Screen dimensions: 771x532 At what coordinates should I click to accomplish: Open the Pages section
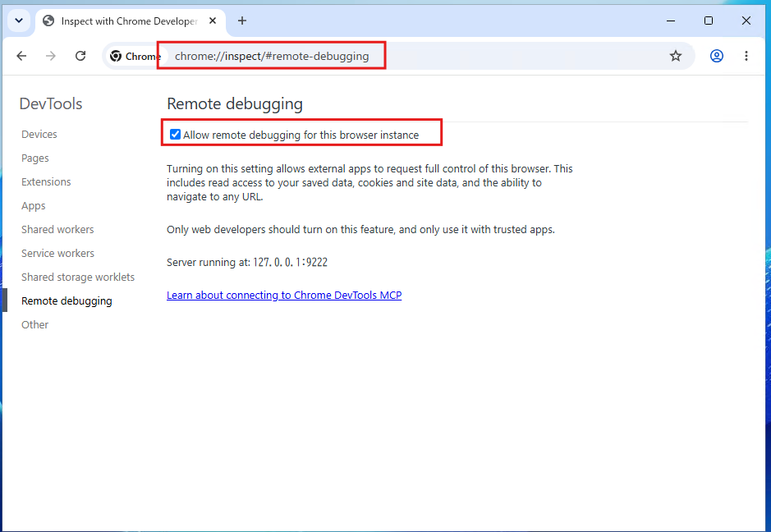point(35,158)
